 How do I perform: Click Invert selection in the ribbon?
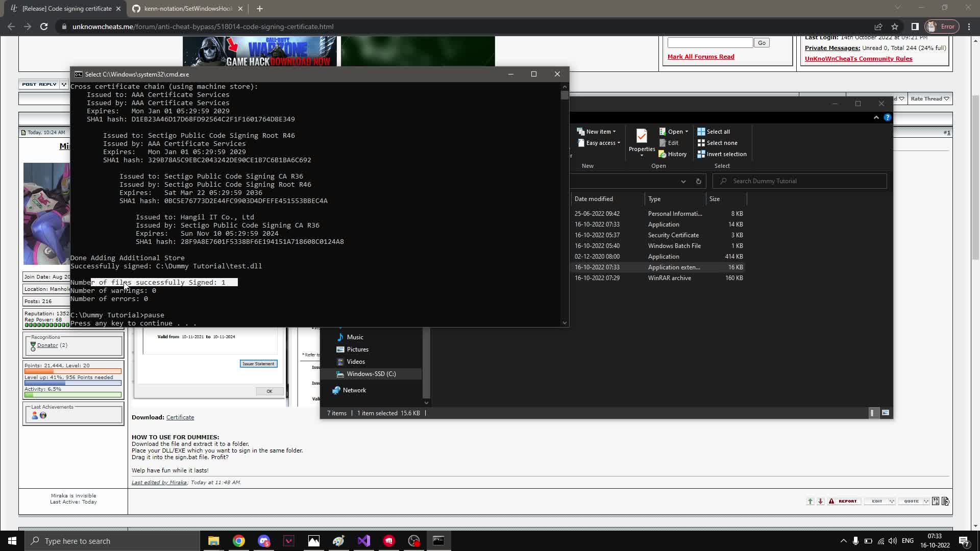(x=722, y=154)
